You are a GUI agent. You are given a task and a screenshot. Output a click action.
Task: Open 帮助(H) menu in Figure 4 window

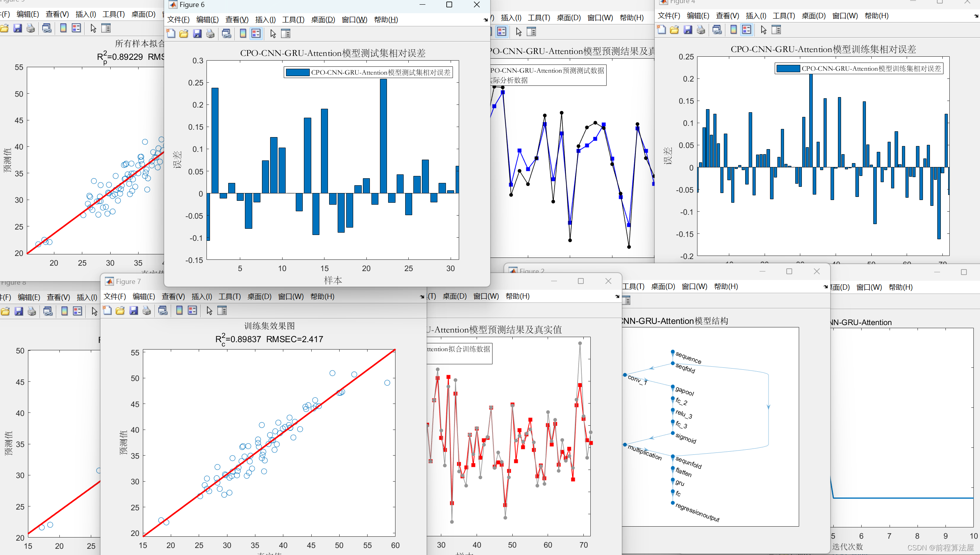point(876,16)
